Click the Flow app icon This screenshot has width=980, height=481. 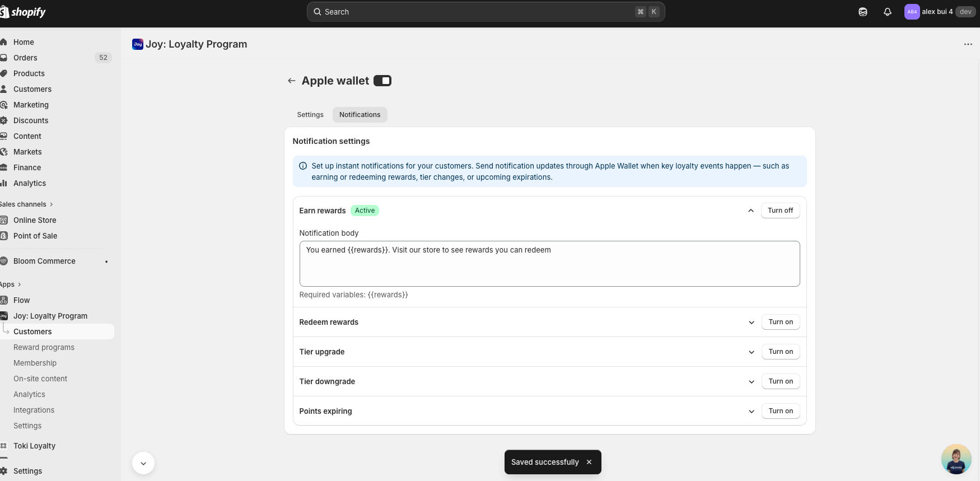(x=3, y=300)
